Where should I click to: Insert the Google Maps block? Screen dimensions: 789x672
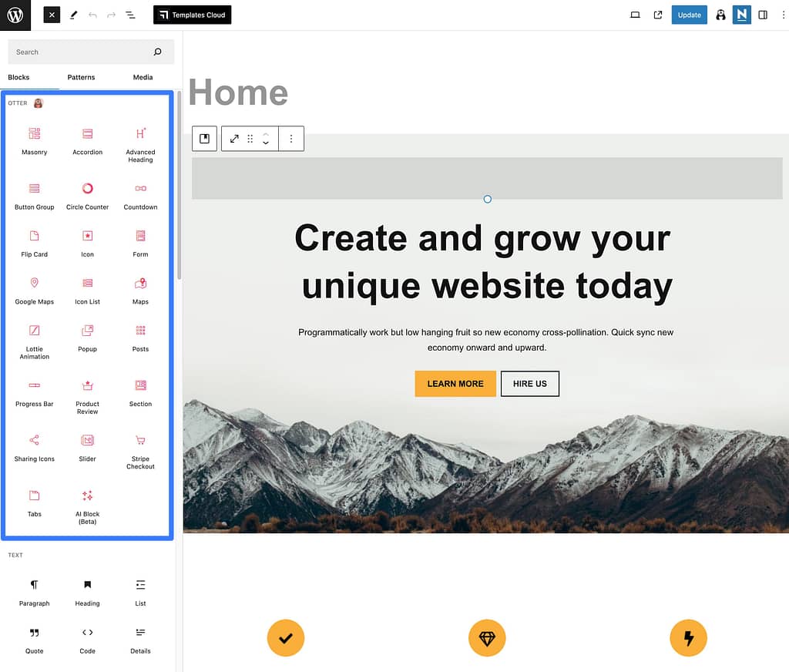(34, 291)
